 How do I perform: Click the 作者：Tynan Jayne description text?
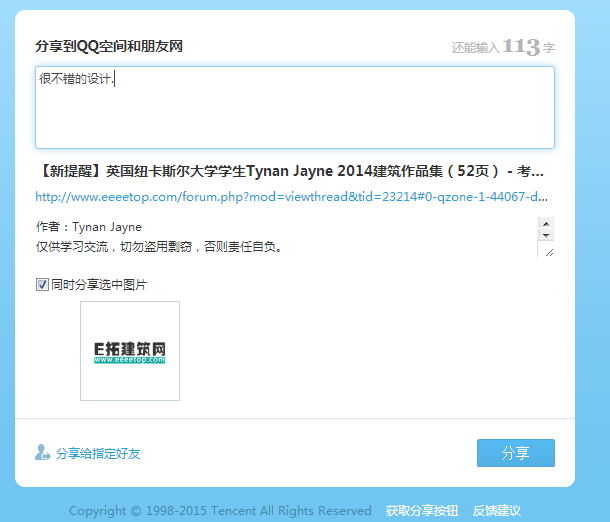[89, 227]
